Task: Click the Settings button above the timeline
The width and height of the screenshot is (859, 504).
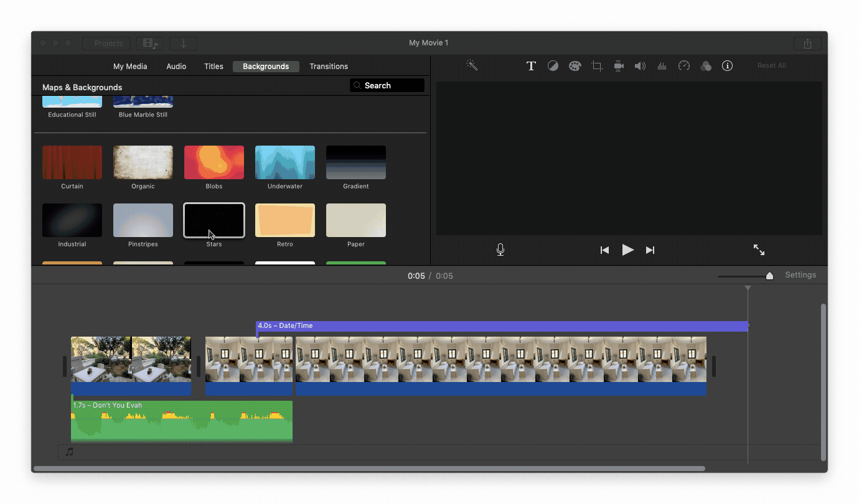Action: point(800,274)
